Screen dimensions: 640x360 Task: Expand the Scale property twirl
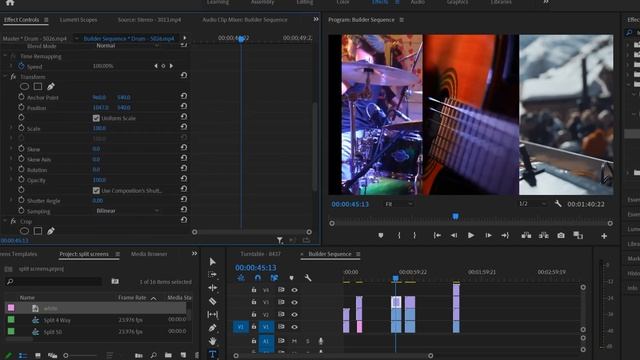(x=11, y=128)
